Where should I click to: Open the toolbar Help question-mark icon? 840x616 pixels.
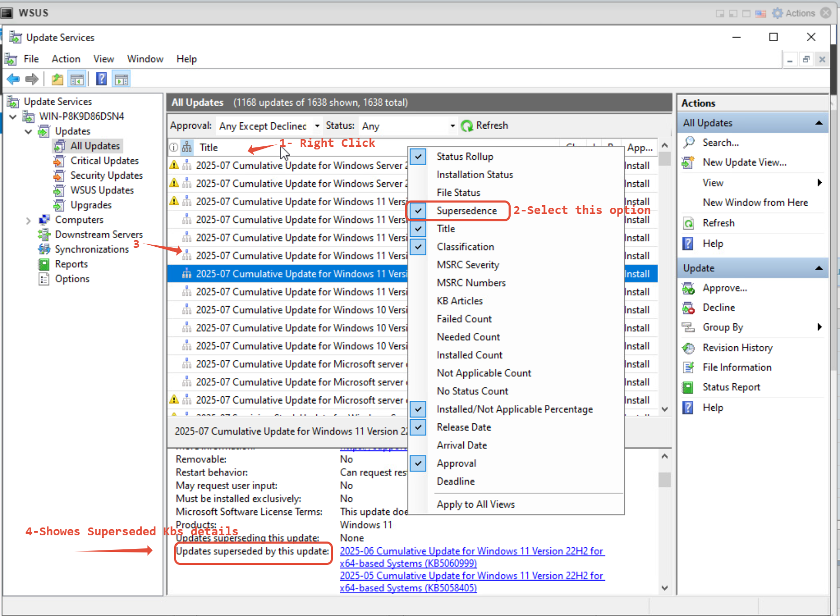click(x=102, y=79)
